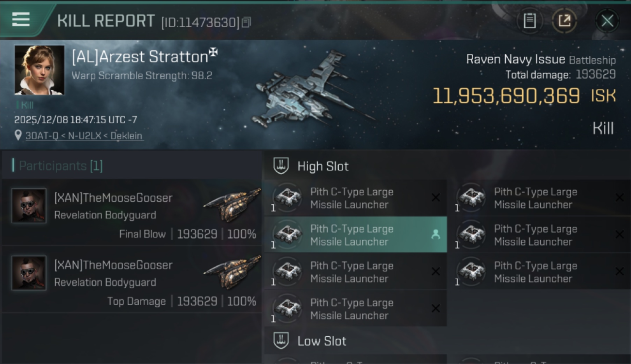
Task: Select the highlighted Pith C-Type Large Missile Launcher
Action: click(x=354, y=235)
